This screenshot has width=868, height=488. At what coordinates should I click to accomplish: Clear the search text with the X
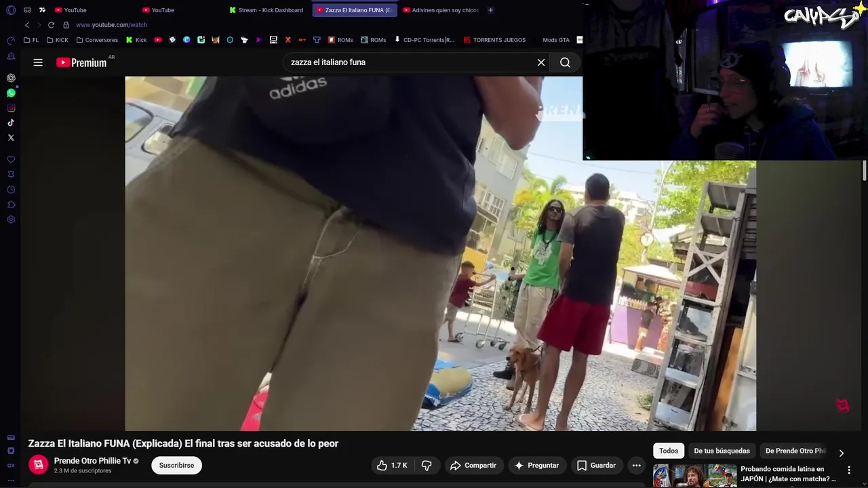(541, 62)
